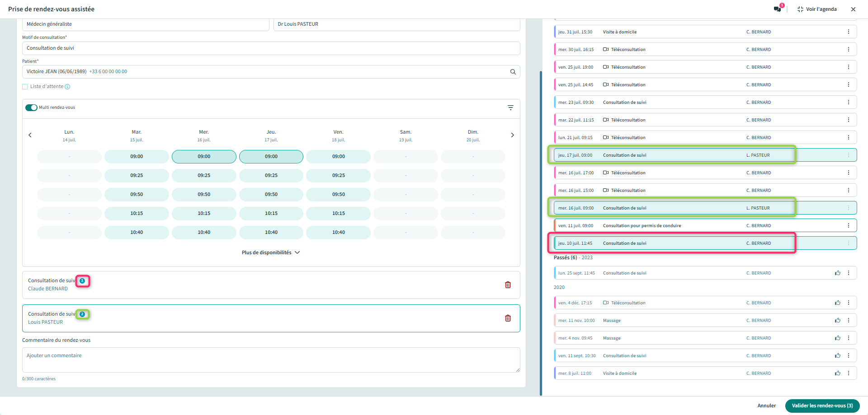Remove the Louis PASTEUR appointment via trash icon
Viewport: 868px width, 415px height.
pyautogui.click(x=508, y=318)
